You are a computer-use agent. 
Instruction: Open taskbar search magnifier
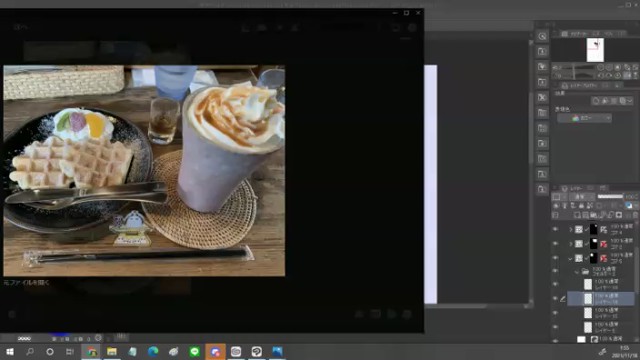(30, 351)
